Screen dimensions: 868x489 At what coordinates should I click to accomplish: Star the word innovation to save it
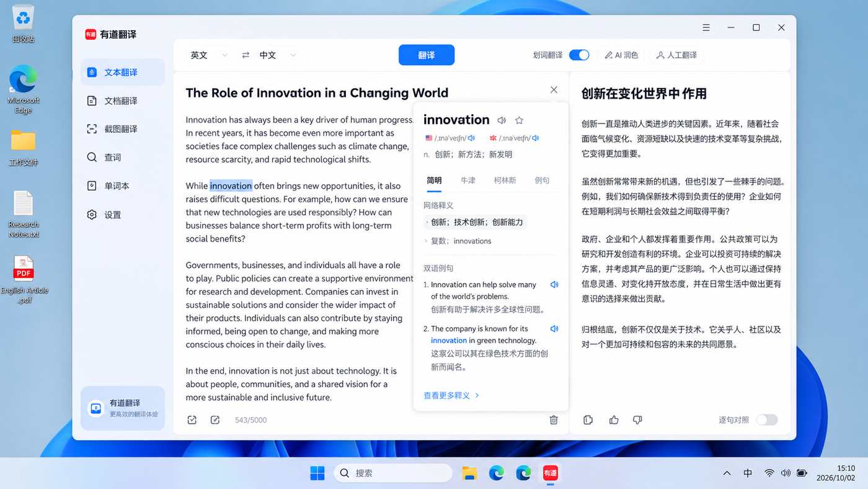[x=520, y=120]
